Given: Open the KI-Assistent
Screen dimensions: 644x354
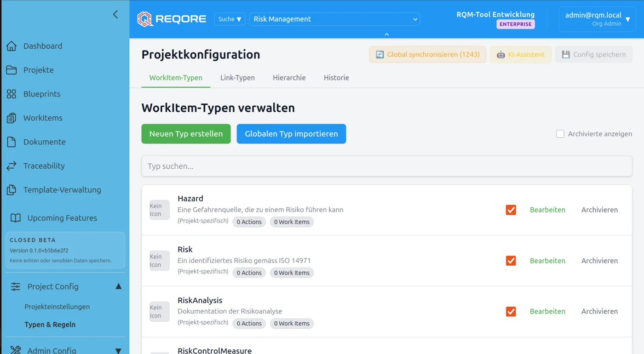Looking at the screenshot, I should tap(521, 54).
